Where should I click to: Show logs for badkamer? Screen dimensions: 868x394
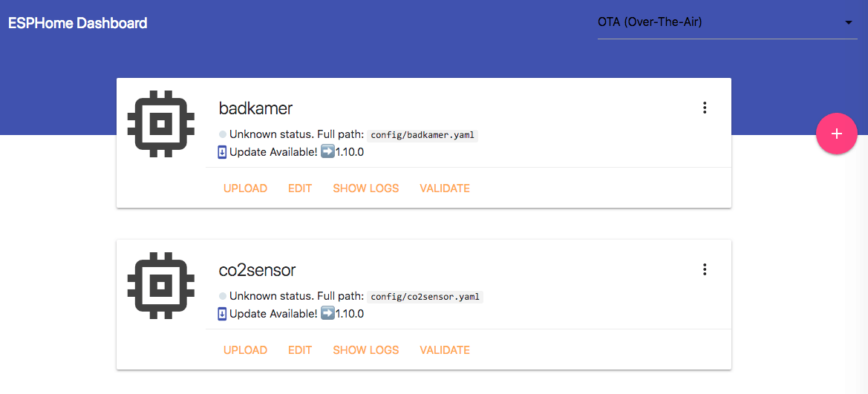coord(365,188)
